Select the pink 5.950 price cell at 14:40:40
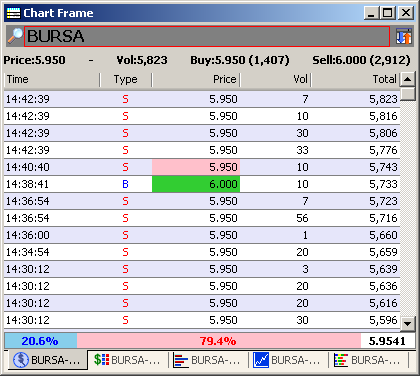The image size is (420, 376). (196, 167)
